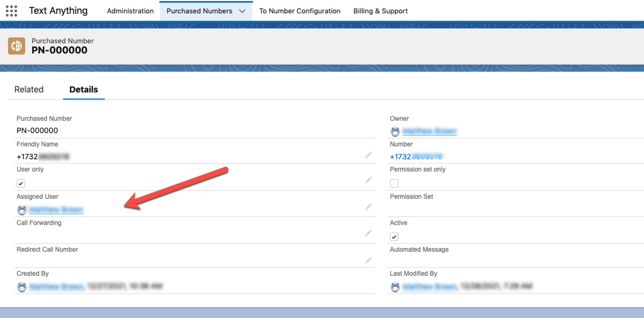Edit Assigned User with pencil icon
The width and height of the screenshot is (644, 318).
click(368, 207)
